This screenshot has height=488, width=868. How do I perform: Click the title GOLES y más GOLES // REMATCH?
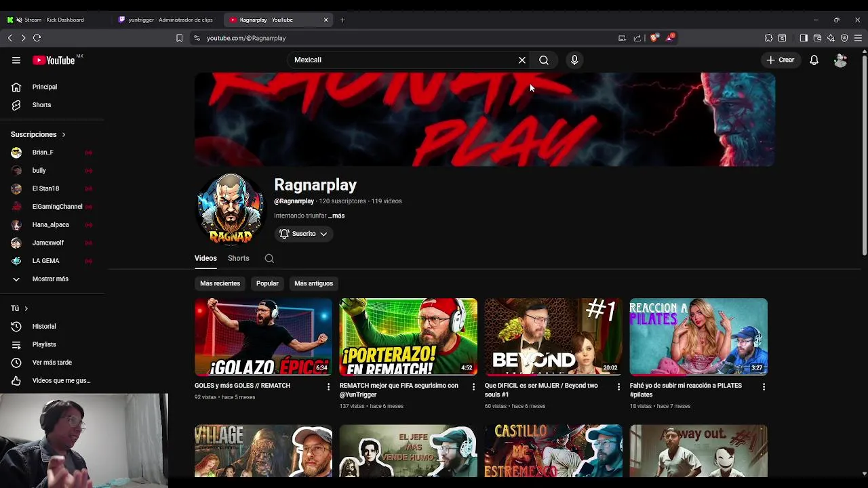pyautogui.click(x=242, y=386)
